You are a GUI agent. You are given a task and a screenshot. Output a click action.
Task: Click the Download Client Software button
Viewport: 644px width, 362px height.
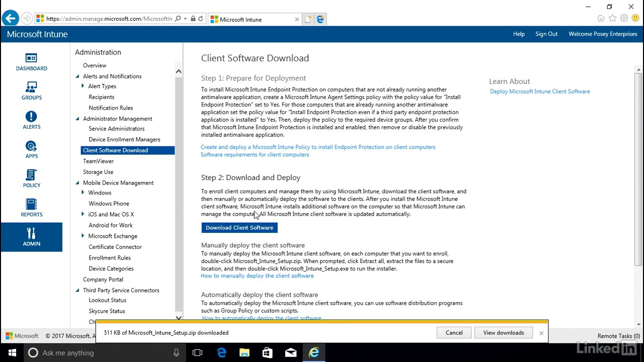[x=239, y=228]
